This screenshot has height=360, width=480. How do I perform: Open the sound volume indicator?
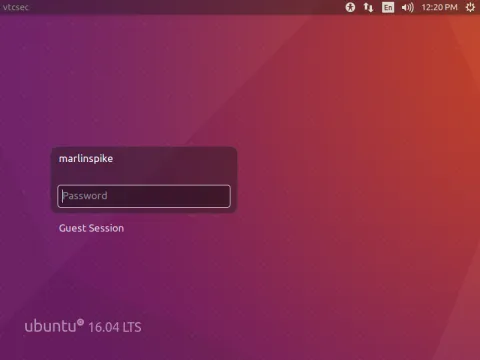pyautogui.click(x=407, y=7)
